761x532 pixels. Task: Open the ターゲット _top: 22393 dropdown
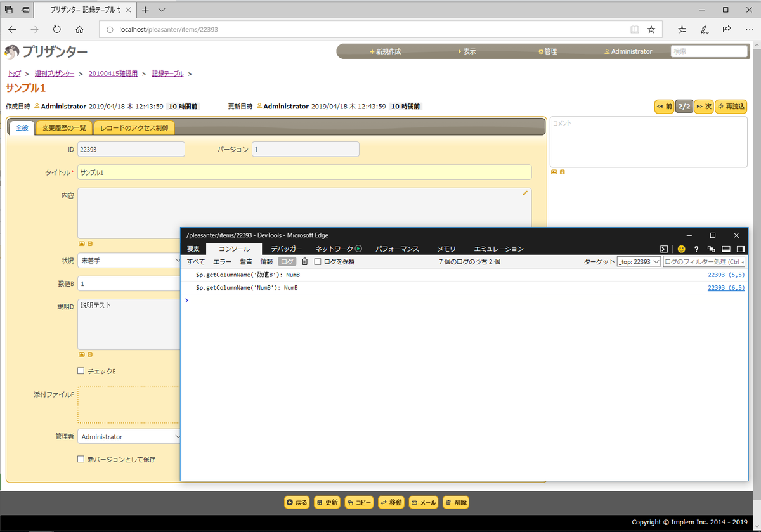coord(639,261)
